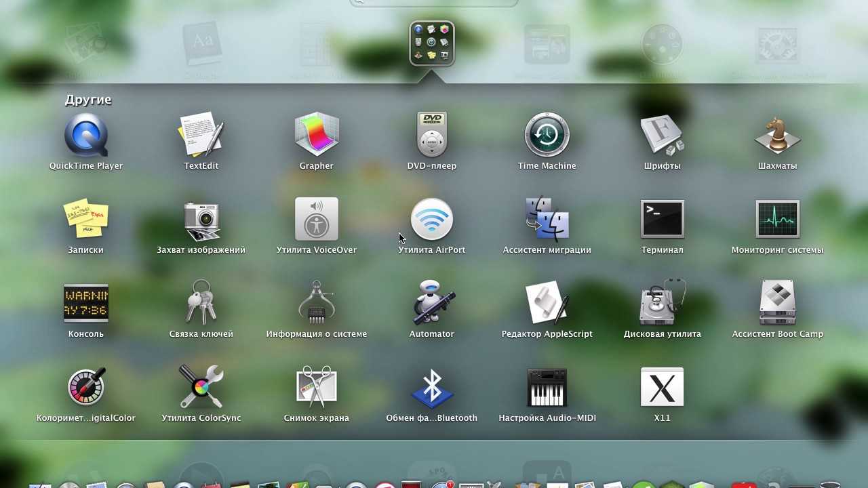
Task: Open Утилита VoiceOver
Action: coord(317,219)
